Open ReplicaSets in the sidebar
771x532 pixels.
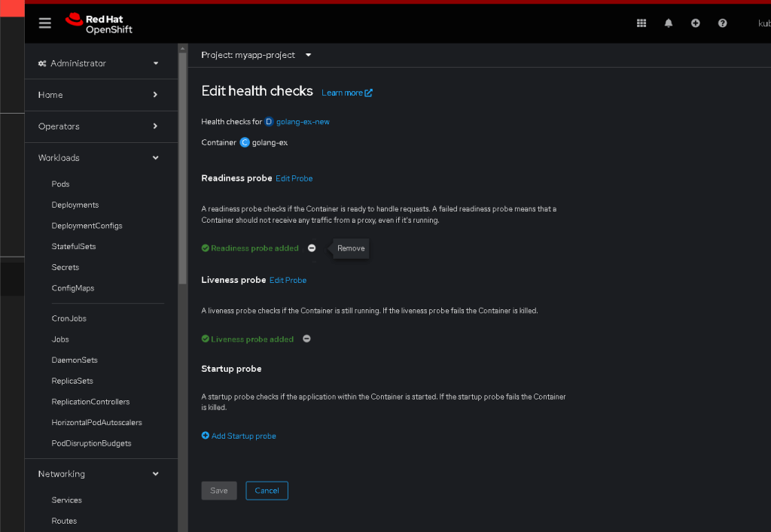pyautogui.click(x=72, y=381)
